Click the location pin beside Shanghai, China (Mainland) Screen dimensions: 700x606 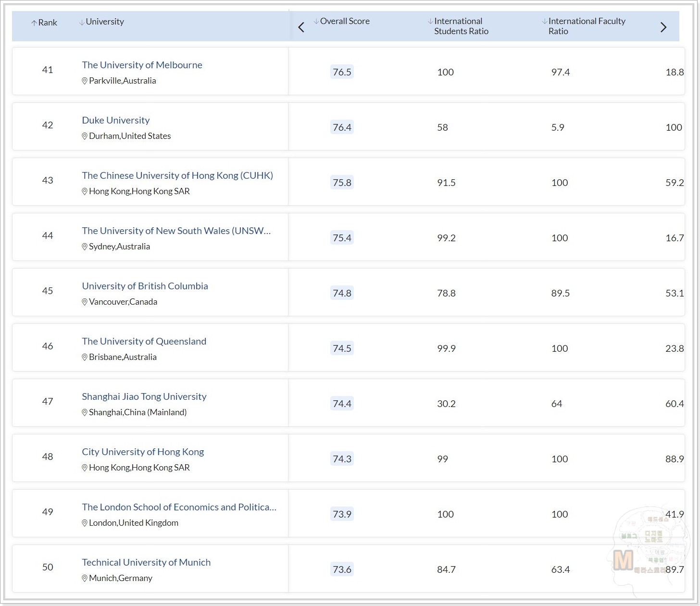(85, 412)
